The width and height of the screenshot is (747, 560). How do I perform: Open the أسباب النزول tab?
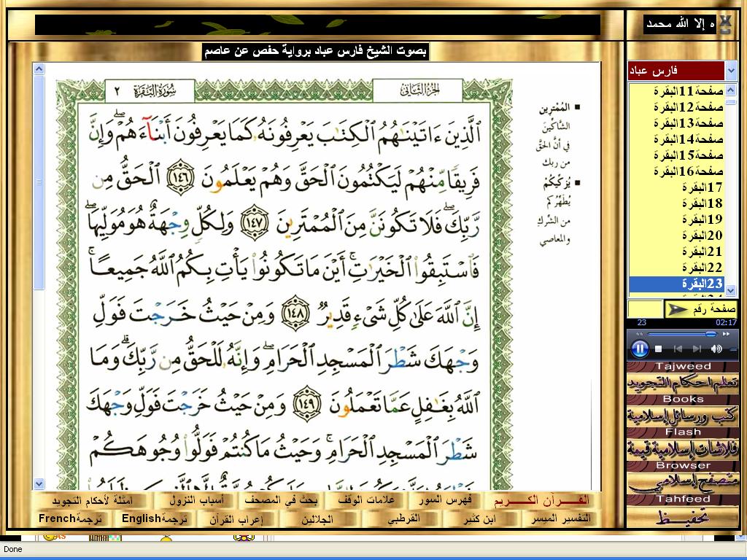coord(196,500)
